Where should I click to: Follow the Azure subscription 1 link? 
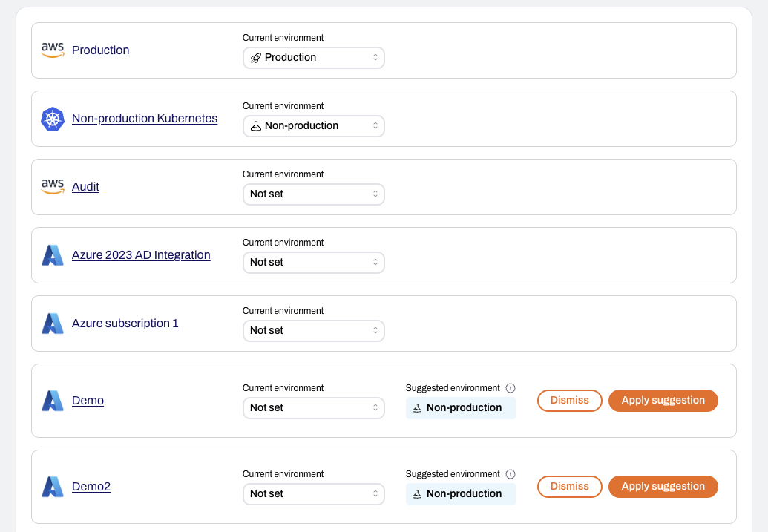(124, 323)
